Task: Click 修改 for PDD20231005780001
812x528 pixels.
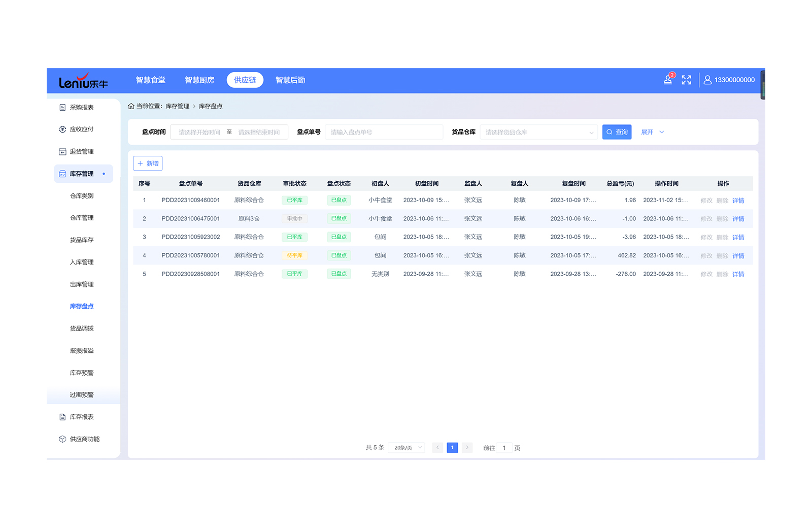Action: (706, 256)
